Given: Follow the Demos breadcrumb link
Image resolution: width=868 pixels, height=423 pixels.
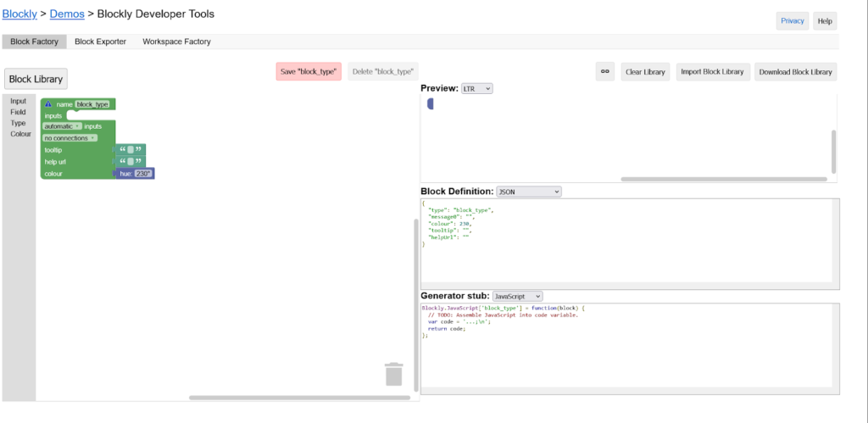Looking at the screenshot, I should [x=67, y=14].
